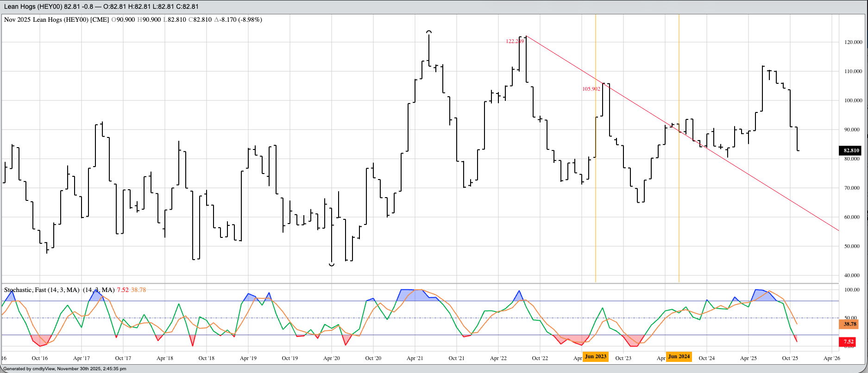Screen dimensions: 868x373
Task: Click the Oct '25 label on time axis
Action: tap(790, 358)
